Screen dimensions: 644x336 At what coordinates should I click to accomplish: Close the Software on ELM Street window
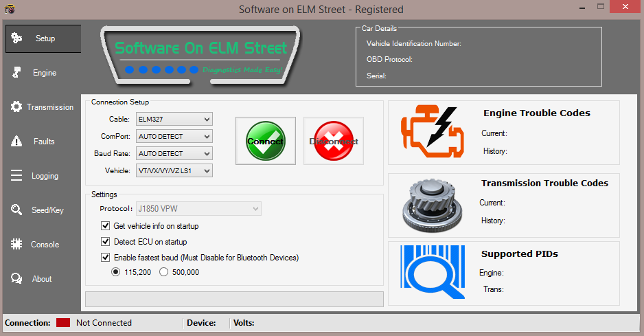[x=625, y=7]
